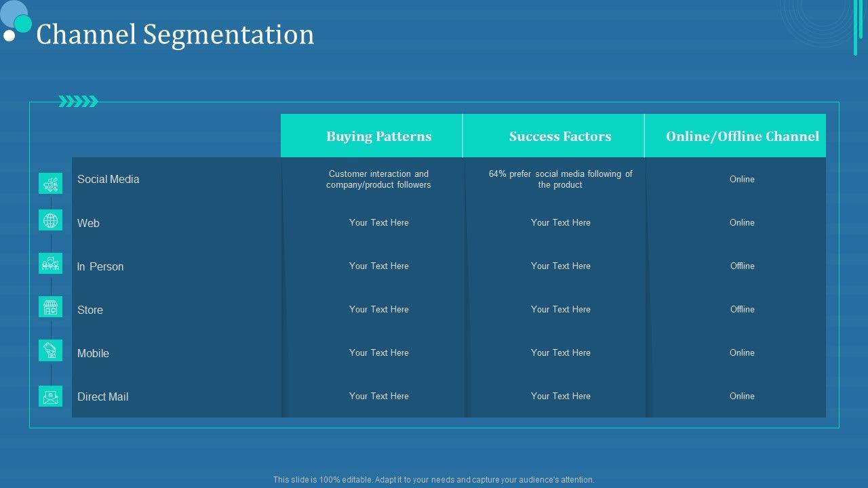
Task: Click the 100% editable footer note
Action: pos(434,480)
